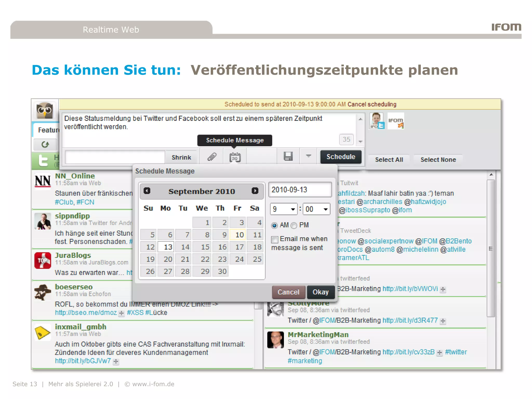Image resolution: width=532 pixels, height=399 pixels.
Task: Click the Schedule button
Action: pyautogui.click(x=341, y=157)
